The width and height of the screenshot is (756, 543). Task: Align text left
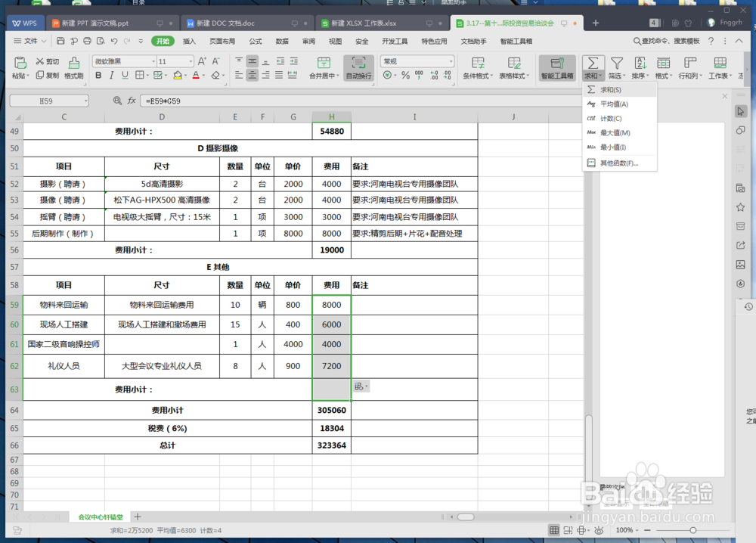pyautogui.click(x=239, y=75)
